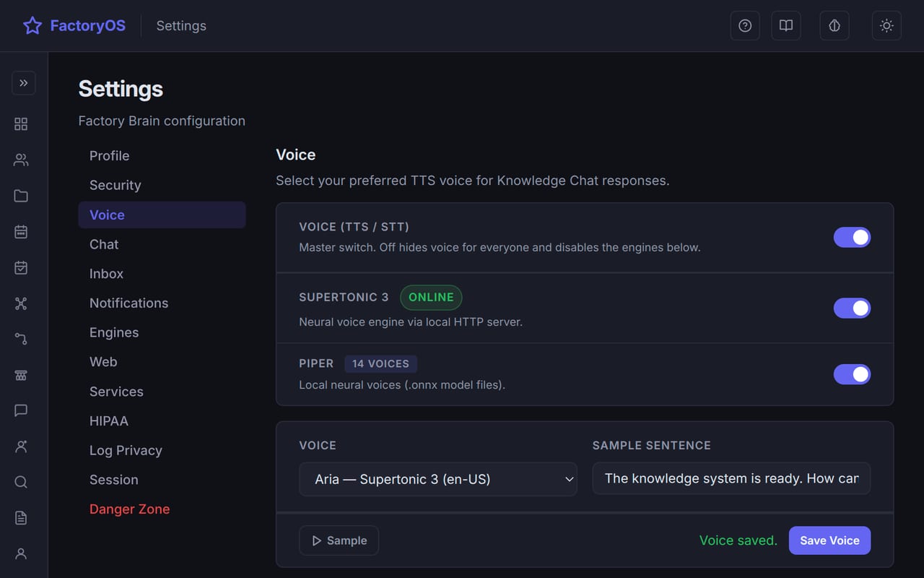Open the single user icon at sidebar bottom
Image resolution: width=924 pixels, height=578 pixels.
21,553
